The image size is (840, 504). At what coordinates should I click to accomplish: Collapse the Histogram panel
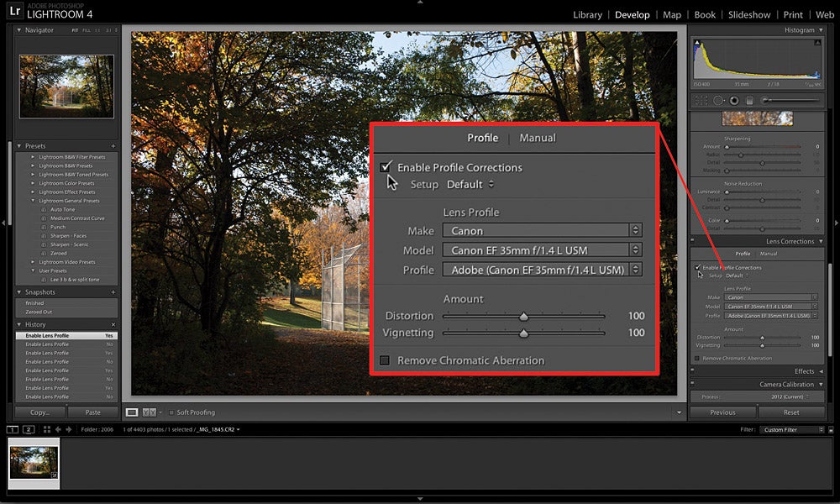point(821,30)
